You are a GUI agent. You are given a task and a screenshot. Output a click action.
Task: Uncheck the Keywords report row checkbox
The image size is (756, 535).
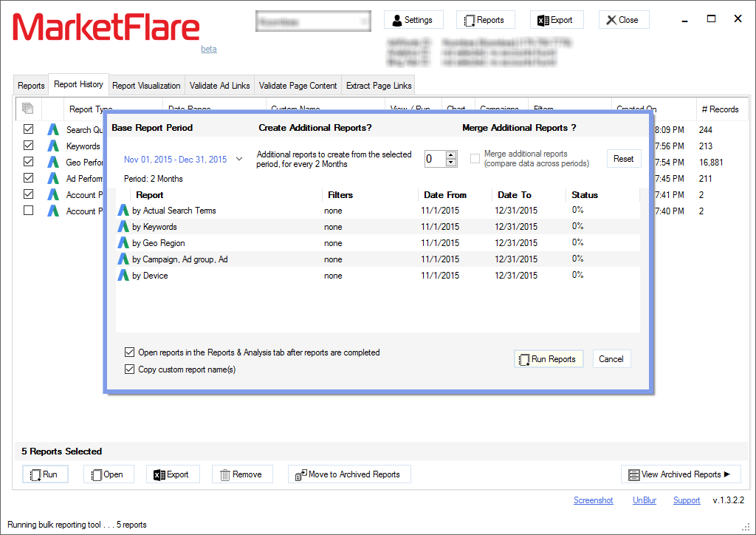(29, 146)
